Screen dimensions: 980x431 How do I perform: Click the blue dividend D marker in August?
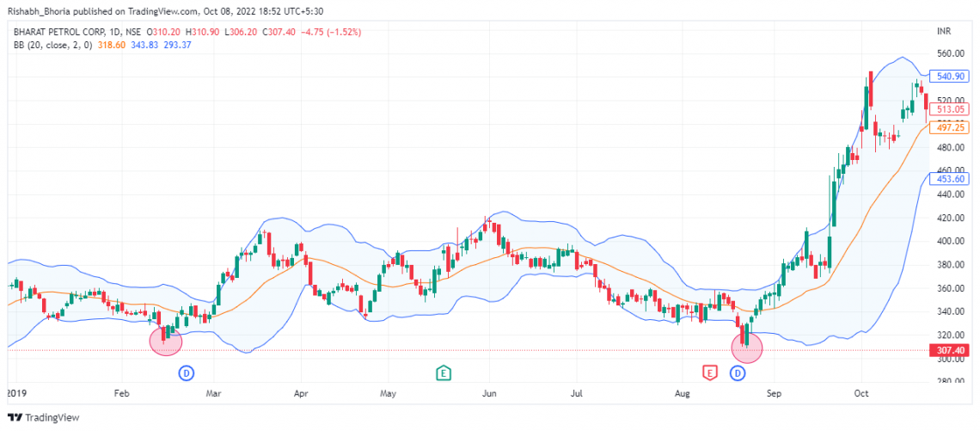tap(738, 373)
